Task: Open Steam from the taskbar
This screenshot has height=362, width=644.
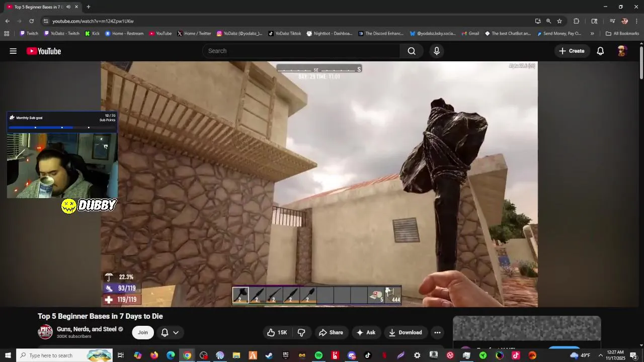Action: pyautogui.click(x=269, y=355)
